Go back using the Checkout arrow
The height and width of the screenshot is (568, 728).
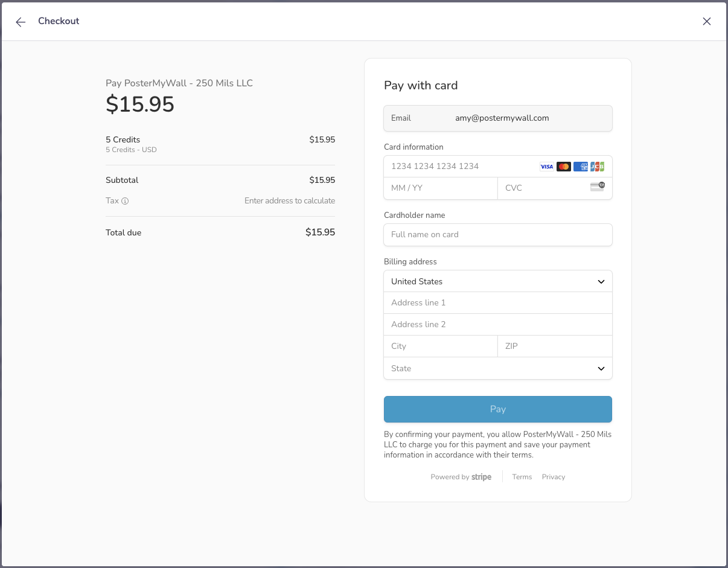pos(21,22)
